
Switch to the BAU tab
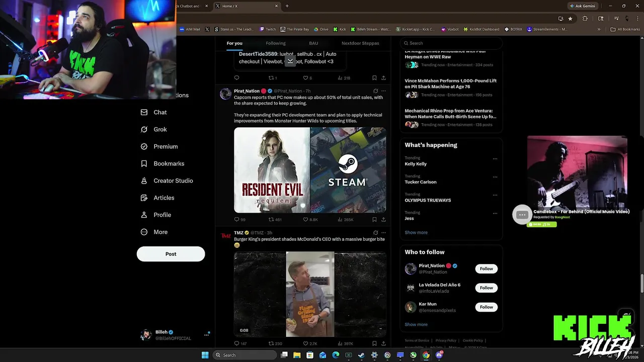313,43
